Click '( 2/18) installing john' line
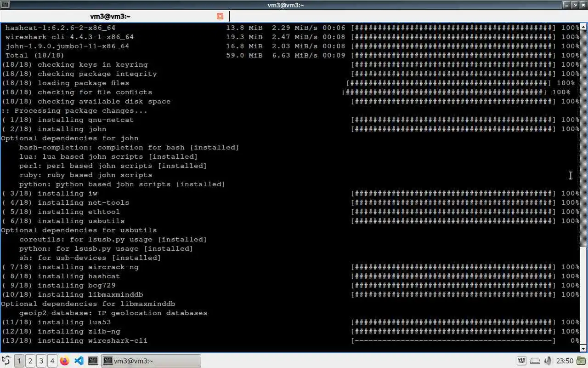This screenshot has height=368, width=588. point(54,129)
